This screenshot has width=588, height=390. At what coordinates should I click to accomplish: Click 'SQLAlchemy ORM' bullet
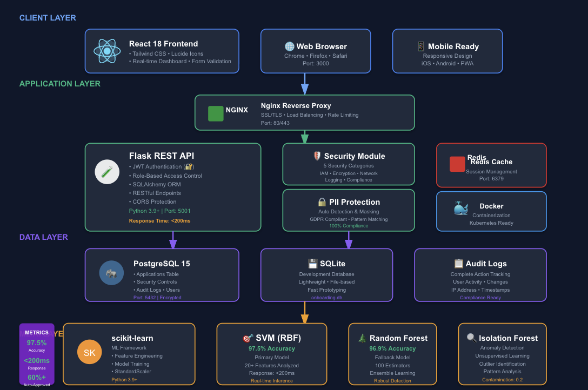click(x=155, y=184)
